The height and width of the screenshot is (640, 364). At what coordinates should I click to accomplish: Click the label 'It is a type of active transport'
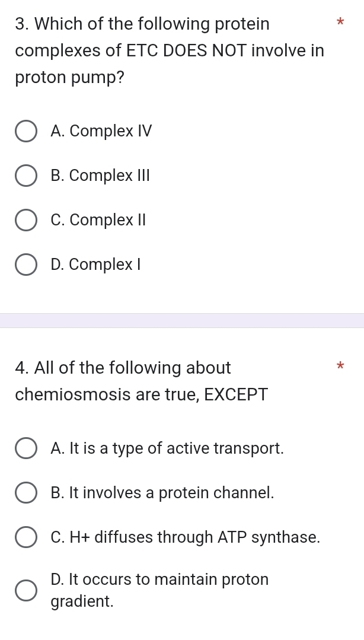168,448
